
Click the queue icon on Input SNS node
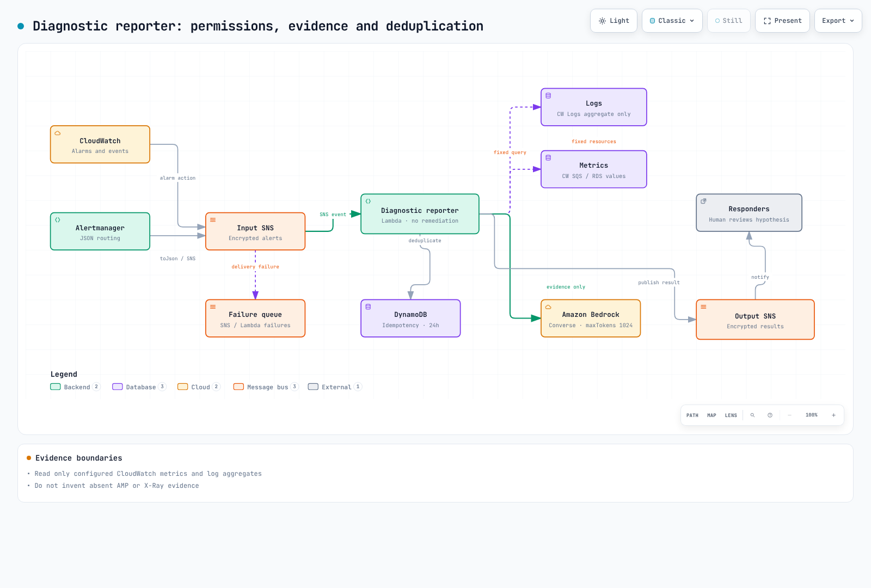(x=213, y=220)
